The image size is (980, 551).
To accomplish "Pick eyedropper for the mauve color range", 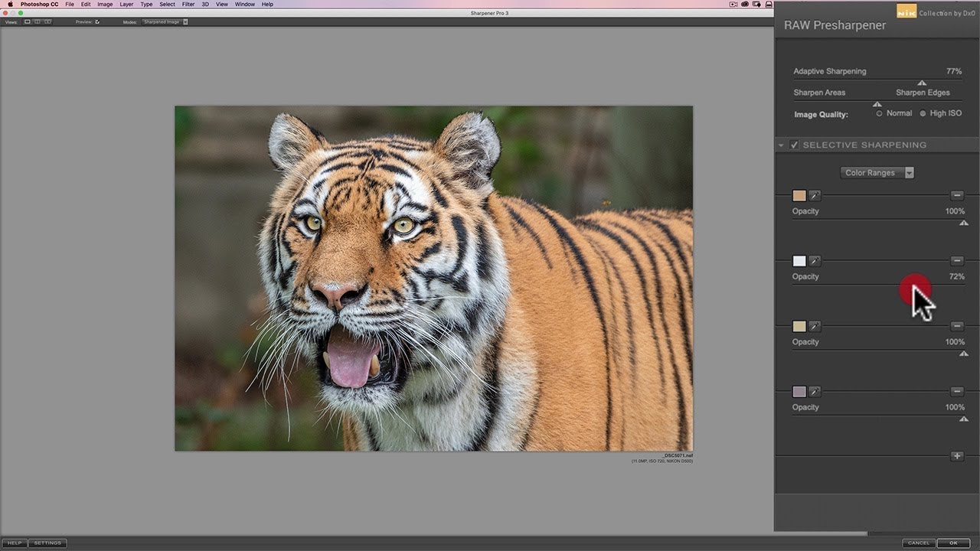I will pos(815,392).
